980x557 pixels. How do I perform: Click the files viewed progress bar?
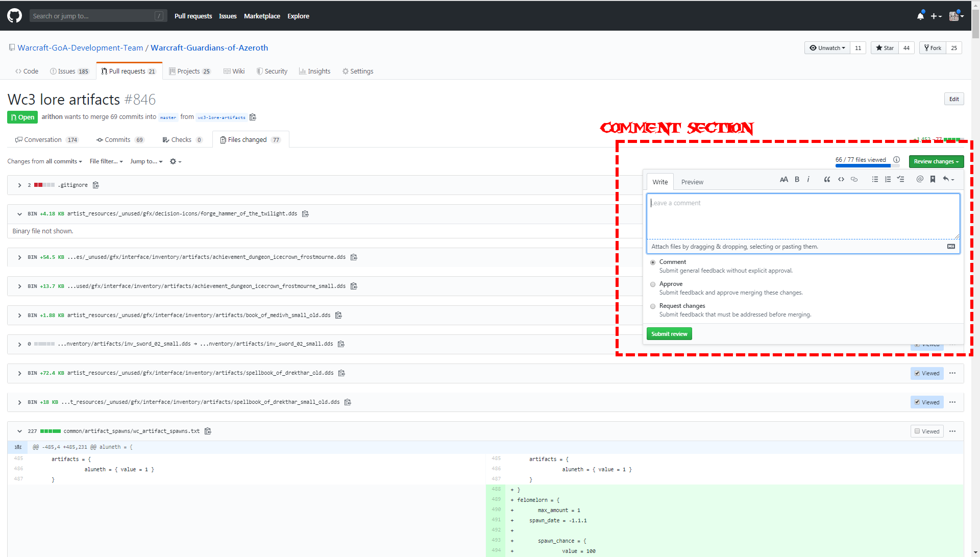(x=863, y=166)
